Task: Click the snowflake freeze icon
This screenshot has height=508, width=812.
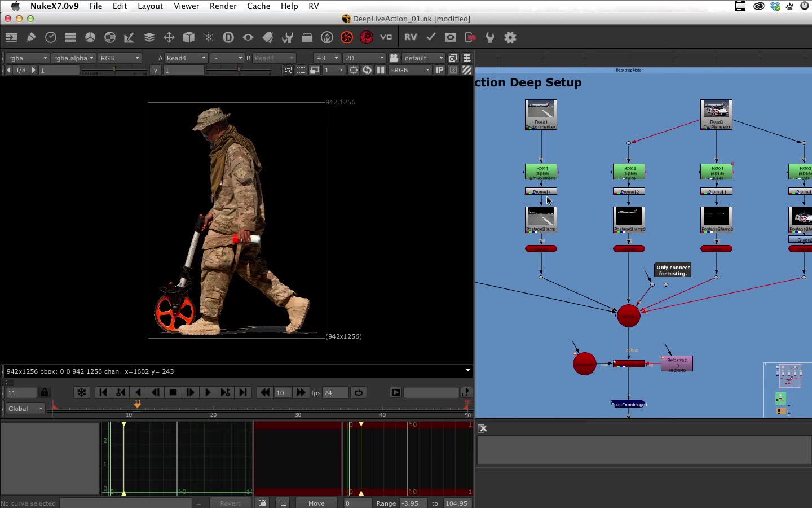Action: (82, 392)
